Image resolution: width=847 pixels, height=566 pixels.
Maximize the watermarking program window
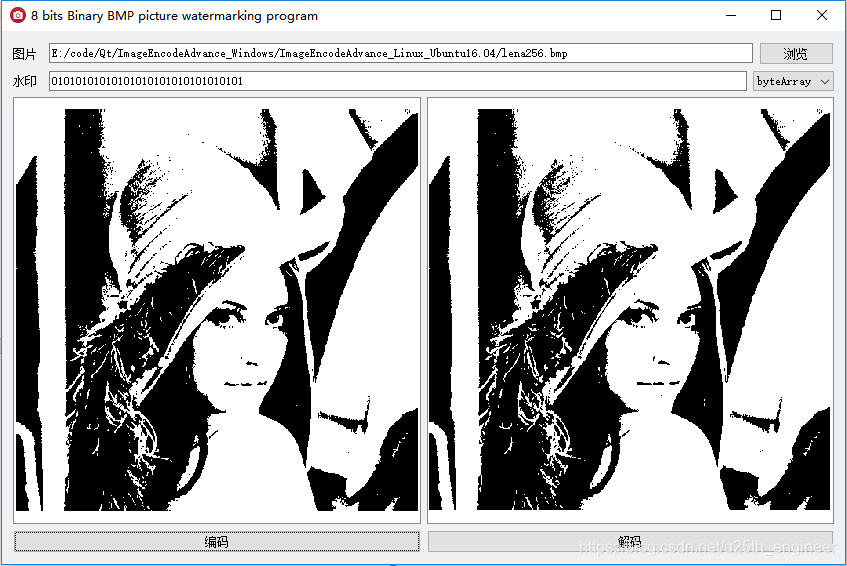776,15
